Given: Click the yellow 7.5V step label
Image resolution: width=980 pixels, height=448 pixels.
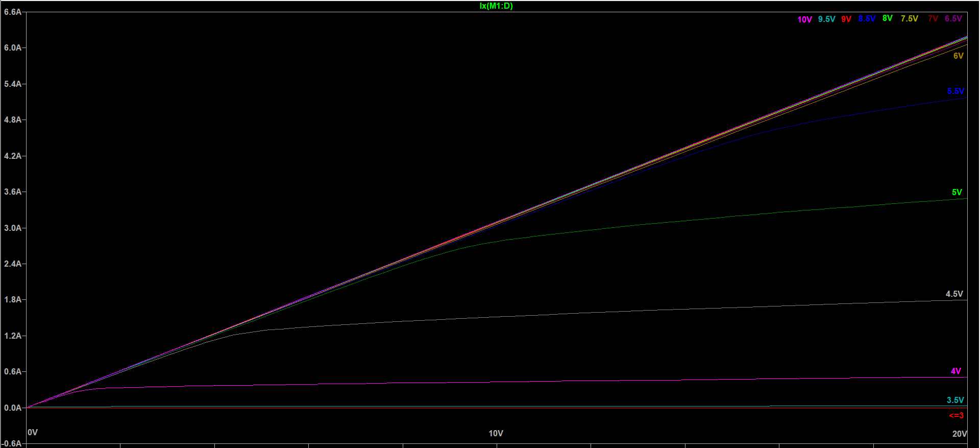Looking at the screenshot, I should [x=909, y=19].
